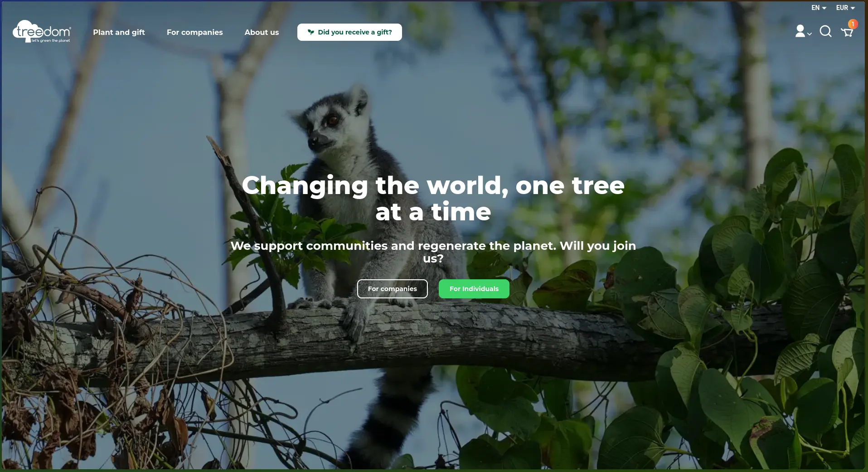Open the user account icon
Screen dimensions: 868x472
(800, 31)
